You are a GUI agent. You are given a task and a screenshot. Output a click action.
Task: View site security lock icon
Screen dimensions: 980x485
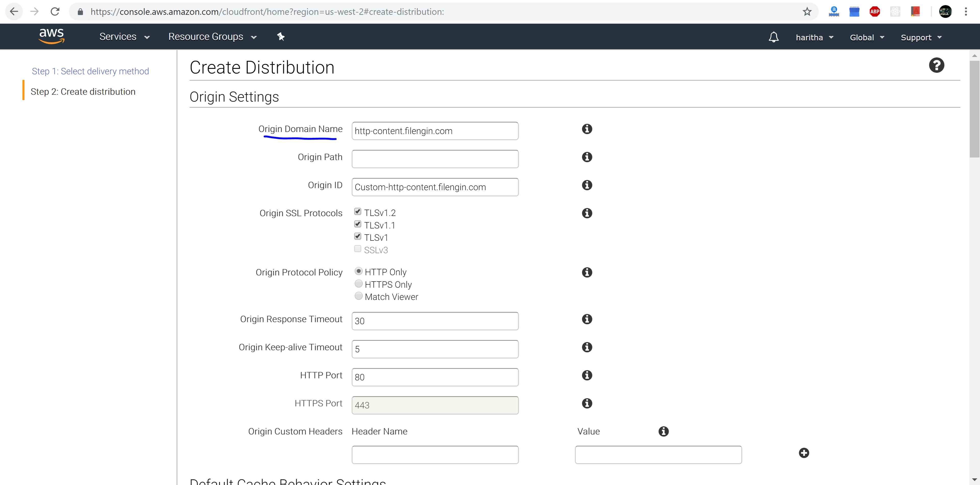click(80, 12)
